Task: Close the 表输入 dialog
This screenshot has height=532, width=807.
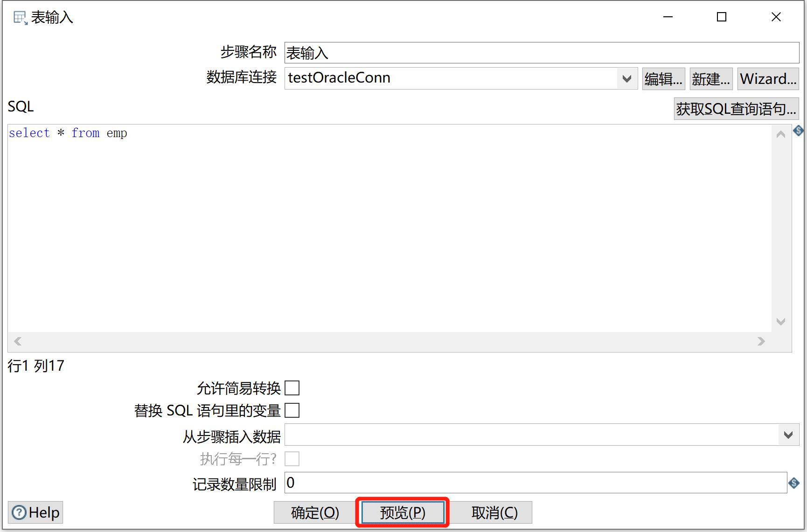Action: [776, 17]
